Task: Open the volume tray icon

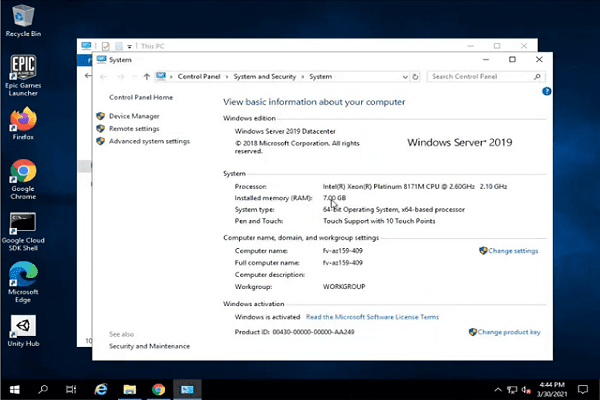Action: point(526,390)
